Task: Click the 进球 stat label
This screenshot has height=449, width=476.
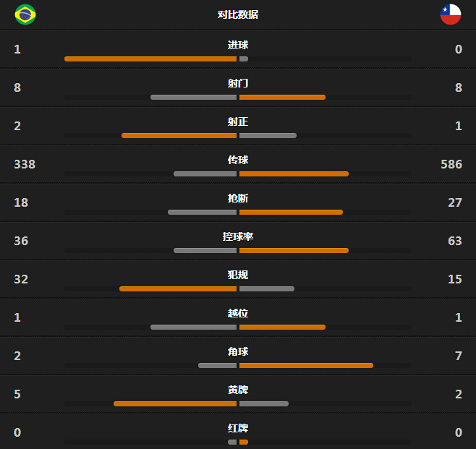Action: [238, 45]
